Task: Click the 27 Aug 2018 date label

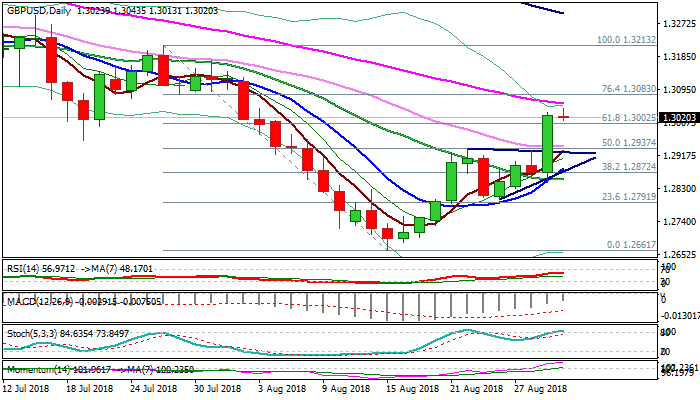Action: tap(540, 387)
